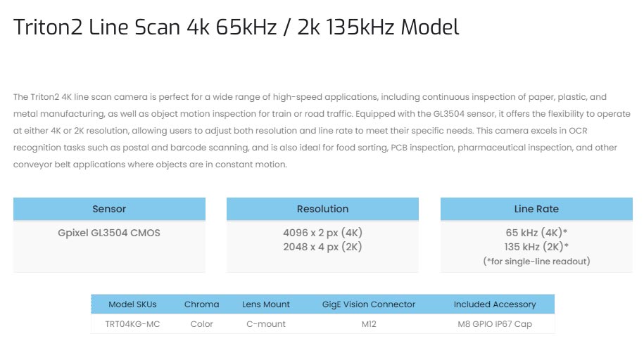This screenshot has width=644, height=341.
Task: Click the M8 GPIO IP67 Cap cell
Action: coord(495,323)
